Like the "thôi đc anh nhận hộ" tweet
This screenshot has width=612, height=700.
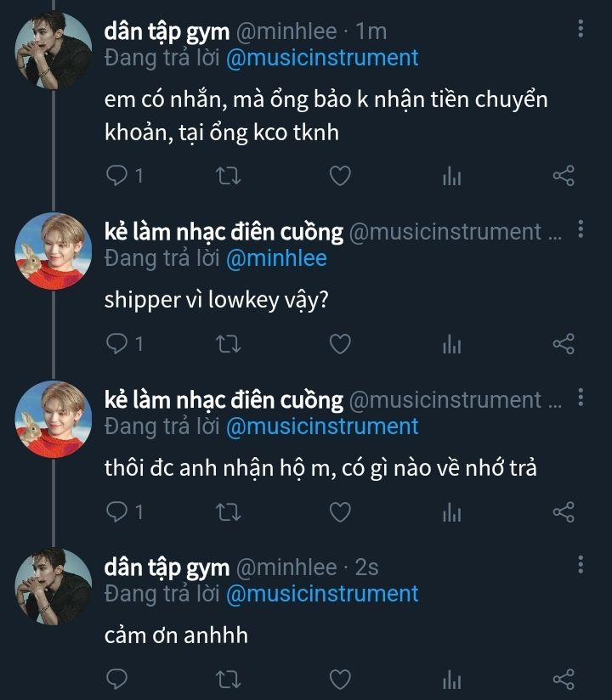point(340,512)
